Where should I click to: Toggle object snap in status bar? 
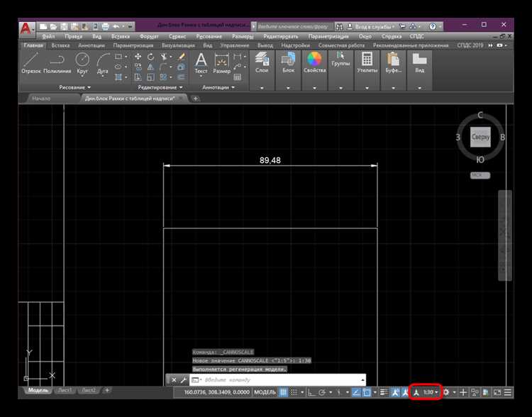(x=367, y=392)
